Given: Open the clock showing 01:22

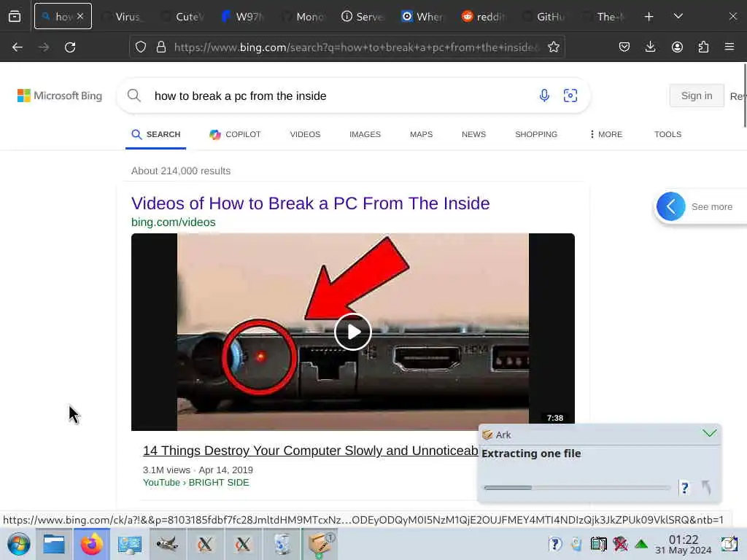Looking at the screenshot, I should click(683, 544).
